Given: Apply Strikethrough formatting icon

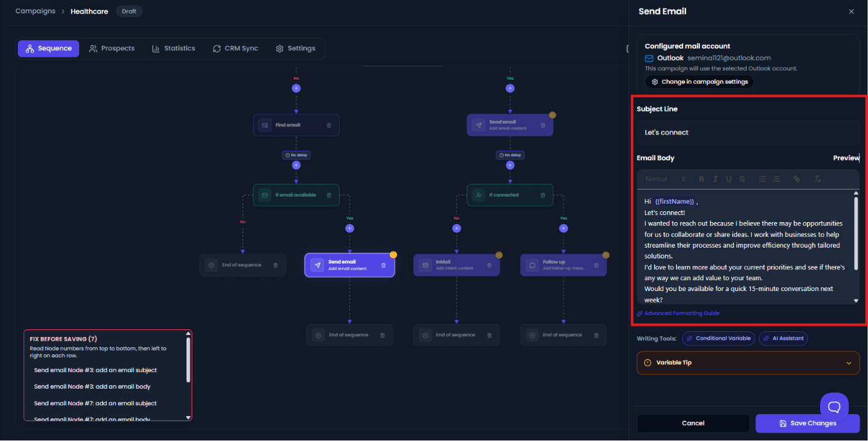Looking at the screenshot, I should (742, 179).
